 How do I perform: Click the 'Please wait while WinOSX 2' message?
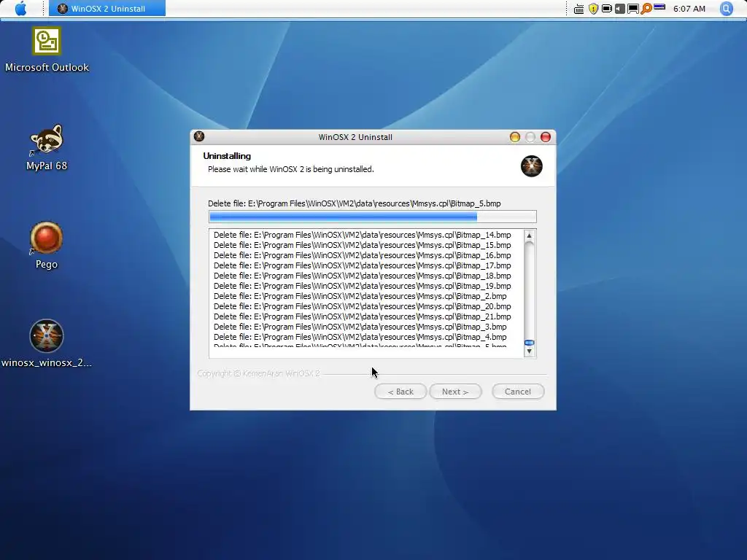[x=290, y=169]
